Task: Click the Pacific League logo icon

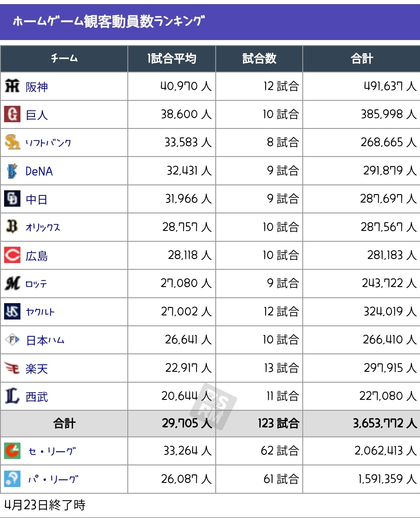Action: 12,479
